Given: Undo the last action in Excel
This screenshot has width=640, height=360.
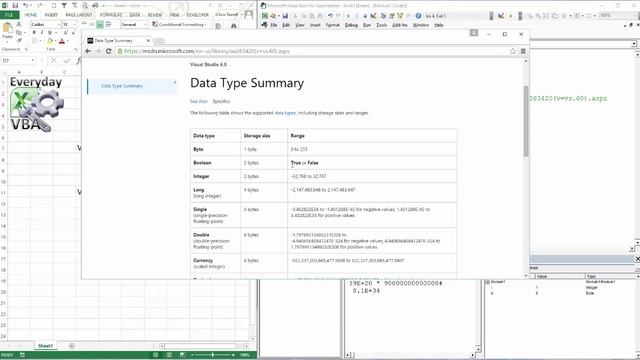Looking at the screenshot, I should 25,6.
